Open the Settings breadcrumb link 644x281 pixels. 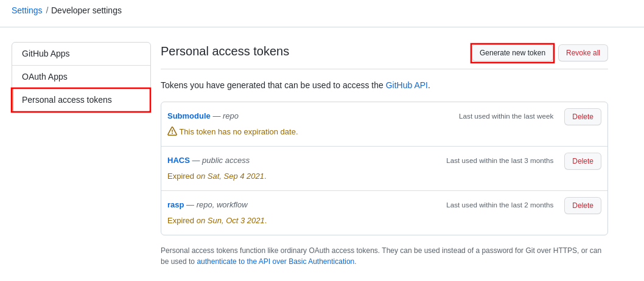point(27,10)
